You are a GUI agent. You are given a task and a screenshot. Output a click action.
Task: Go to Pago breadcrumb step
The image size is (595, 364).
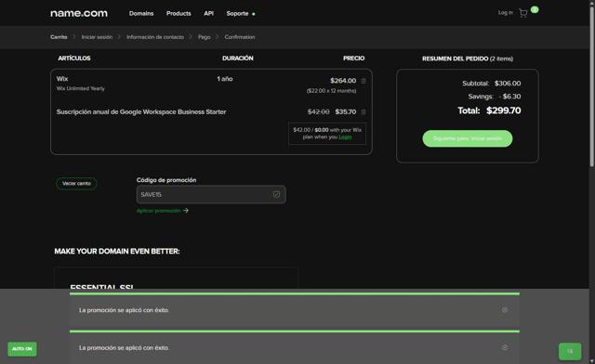(x=205, y=37)
